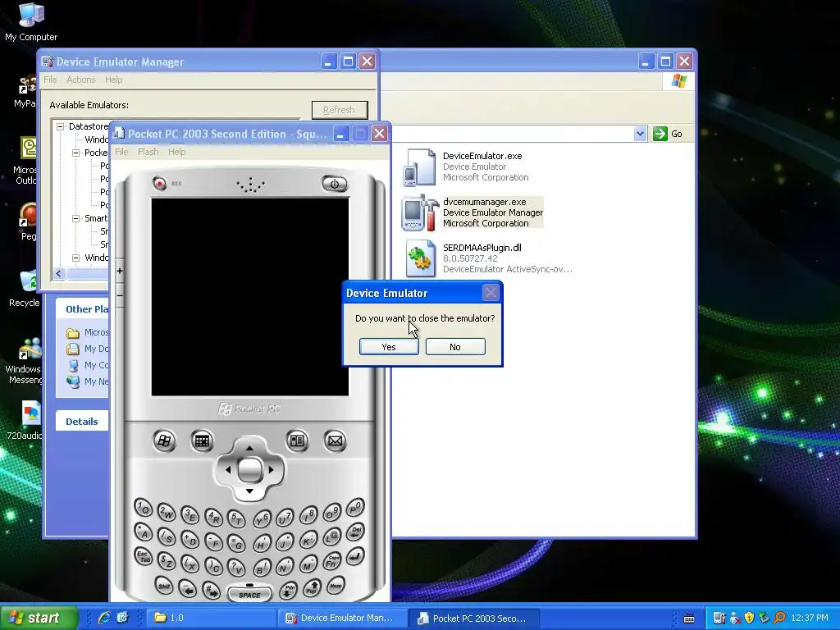Open File menu in Device Emulator Manager
Screen dimensions: 840x630
(x=50, y=80)
